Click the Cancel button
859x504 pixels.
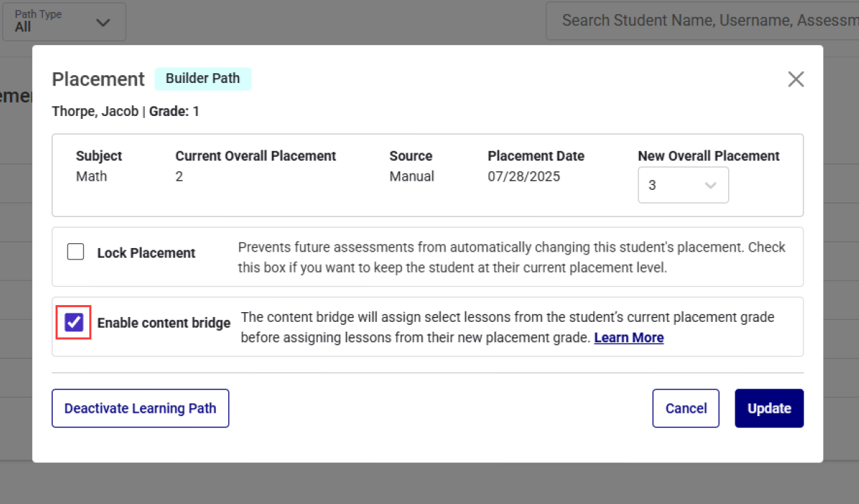pos(685,408)
